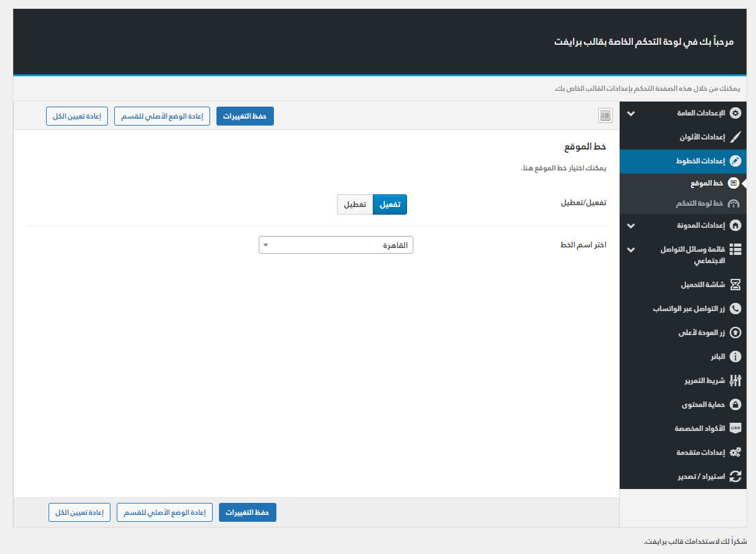
Task: Click the hourglass icon for loading screen
Action: click(735, 285)
